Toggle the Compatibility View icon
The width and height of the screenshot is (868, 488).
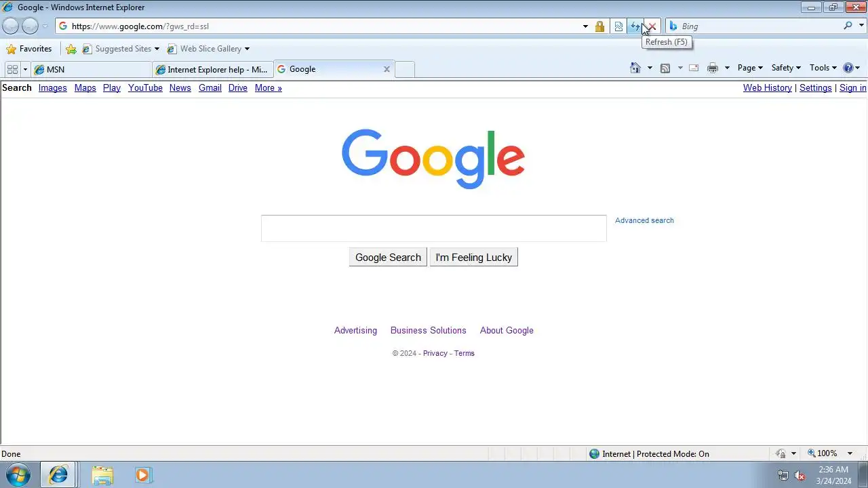(618, 26)
